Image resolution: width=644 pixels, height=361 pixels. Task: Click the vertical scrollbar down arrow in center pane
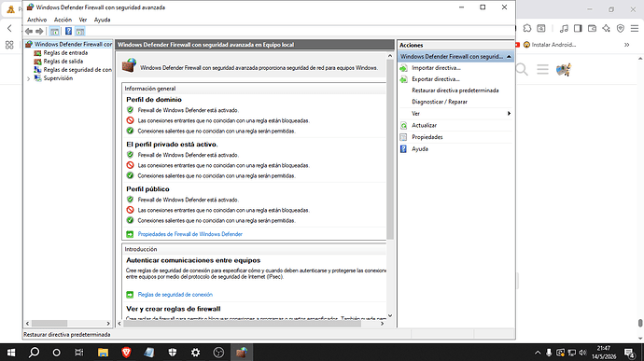(390, 316)
